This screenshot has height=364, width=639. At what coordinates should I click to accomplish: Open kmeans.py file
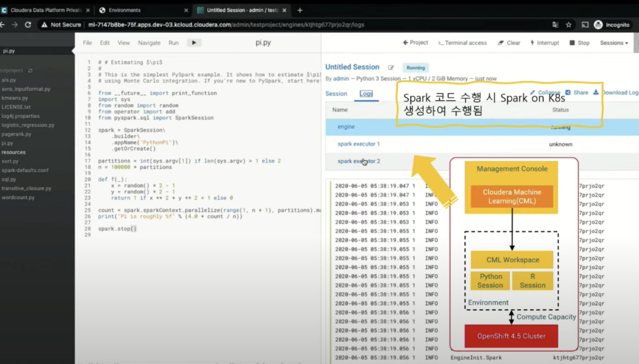coord(15,98)
